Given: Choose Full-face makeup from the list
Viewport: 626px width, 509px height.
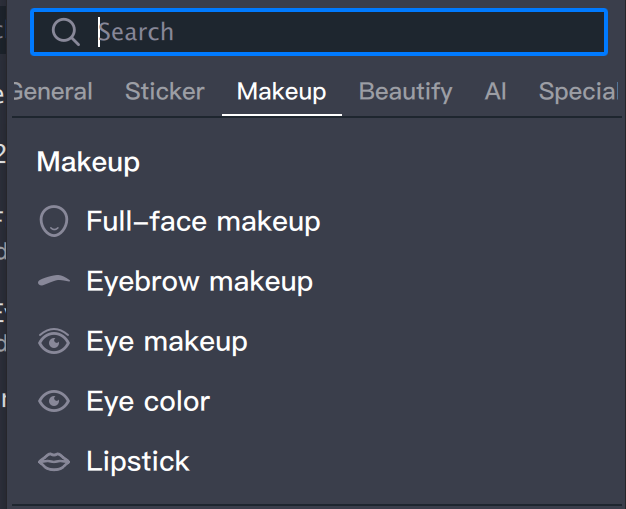Looking at the screenshot, I should pyautogui.click(x=203, y=221).
